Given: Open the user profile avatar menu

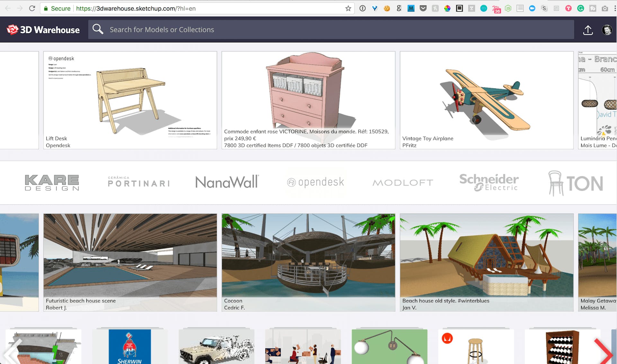Looking at the screenshot, I should [606, 30].
